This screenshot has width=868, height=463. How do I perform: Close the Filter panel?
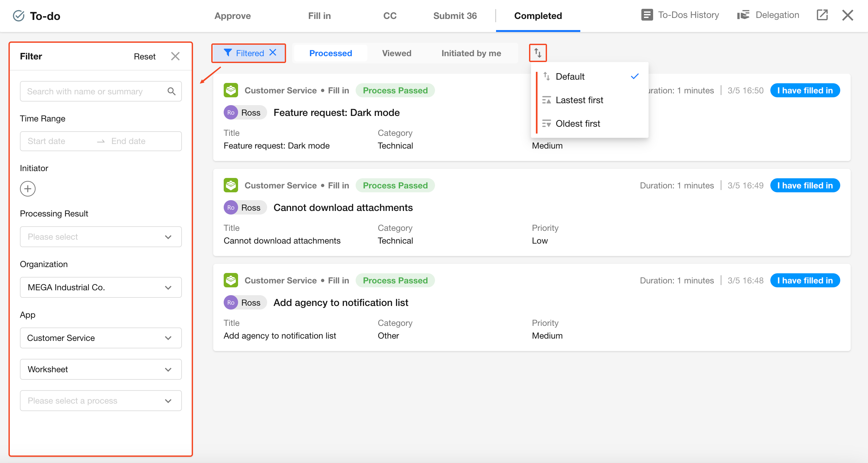click(x=175, y=56)
